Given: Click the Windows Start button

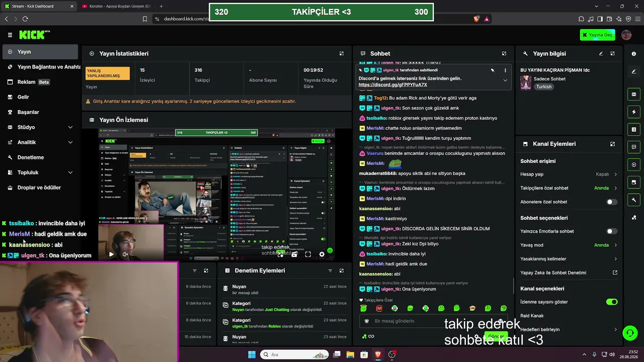Looking at the screenshot, I should point(252,354).
